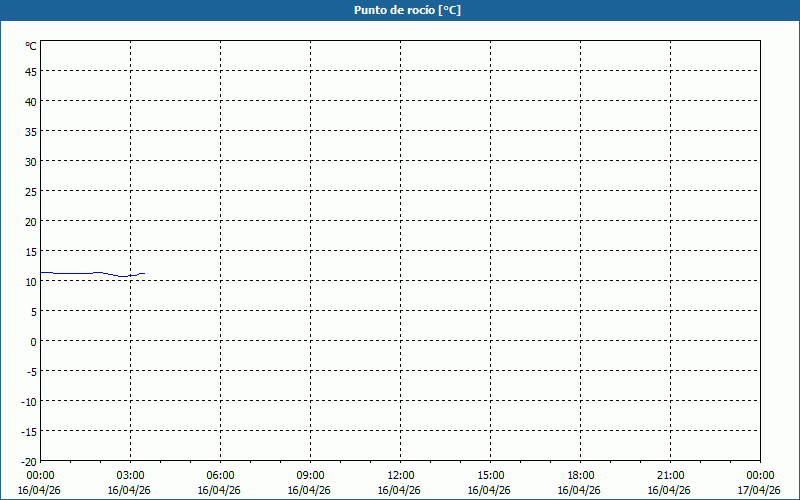Screen dimensions: 800x500
Task: Click the right end of the blue data line
Action: click(144, 273)
